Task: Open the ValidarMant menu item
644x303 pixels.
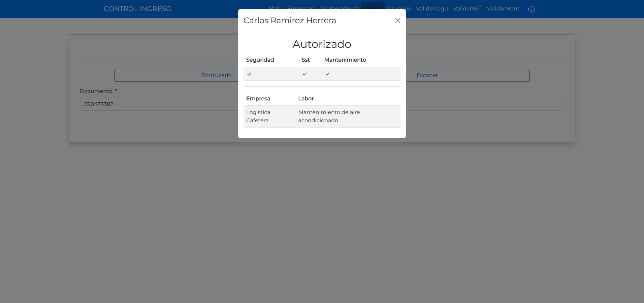Action: coord(503,9)
